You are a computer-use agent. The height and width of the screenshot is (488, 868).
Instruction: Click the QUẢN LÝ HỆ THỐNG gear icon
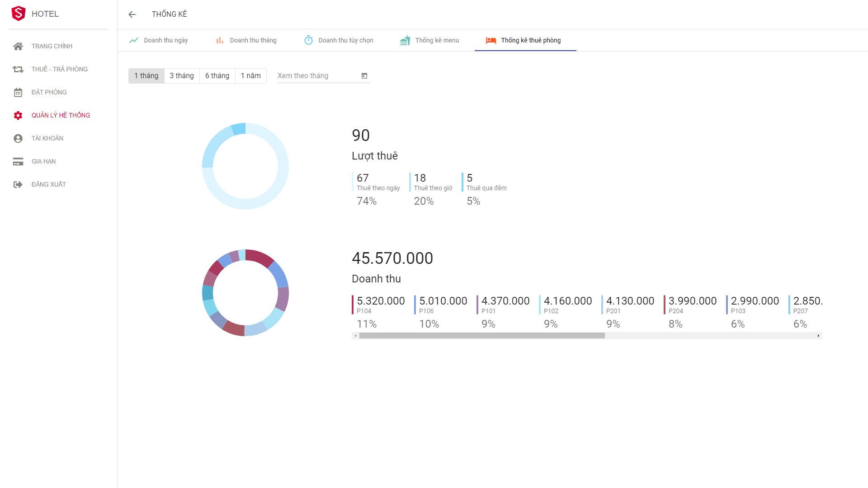(x=18, y=116)
